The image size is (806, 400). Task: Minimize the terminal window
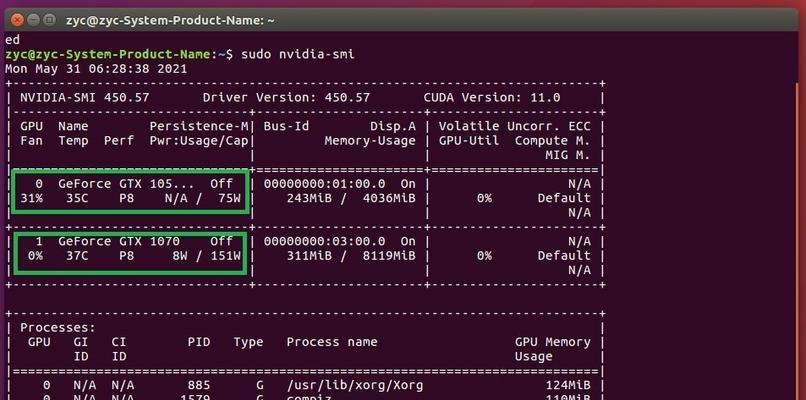click(x=34, y=21)
